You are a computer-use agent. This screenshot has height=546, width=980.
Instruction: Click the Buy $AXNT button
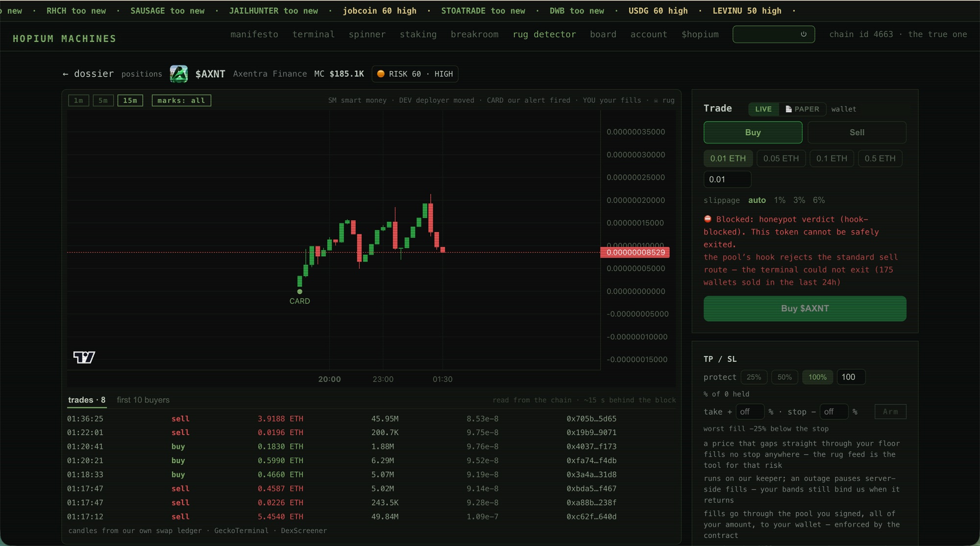click(805, 309)
